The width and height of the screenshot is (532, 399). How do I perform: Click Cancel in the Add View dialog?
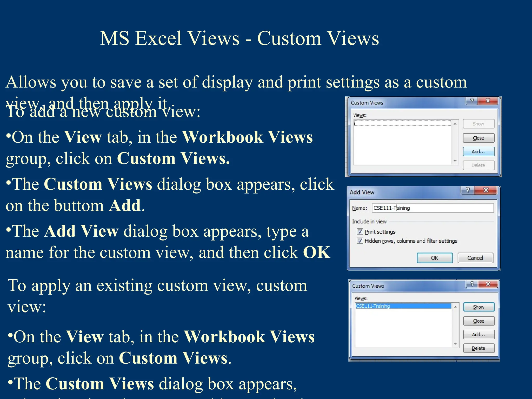(475, 258)
